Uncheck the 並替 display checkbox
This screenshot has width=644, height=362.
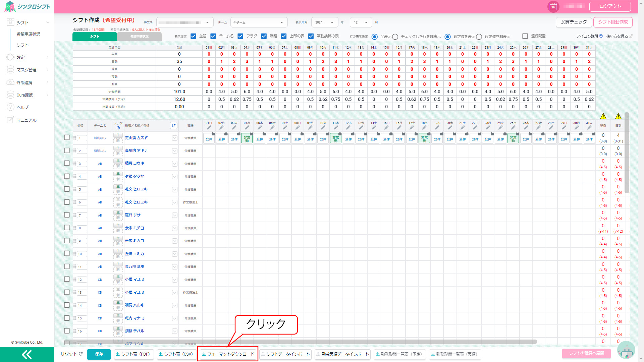[193, 36]
